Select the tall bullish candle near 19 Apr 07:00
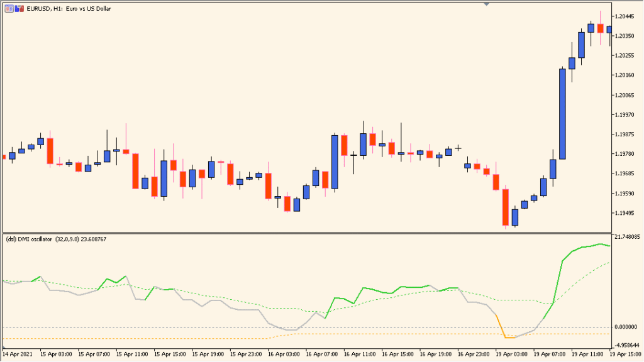644x362 pixels. (562, 113)
